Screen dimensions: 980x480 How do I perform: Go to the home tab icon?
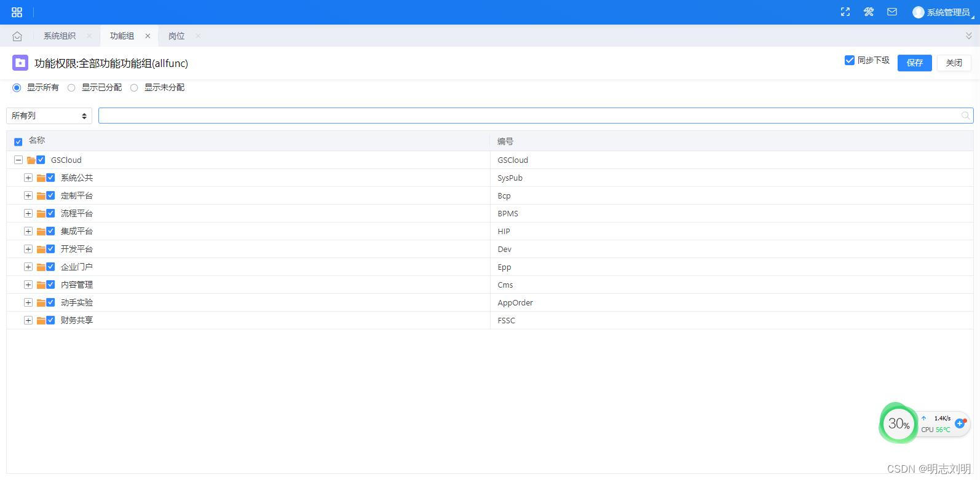coord(17,36)
